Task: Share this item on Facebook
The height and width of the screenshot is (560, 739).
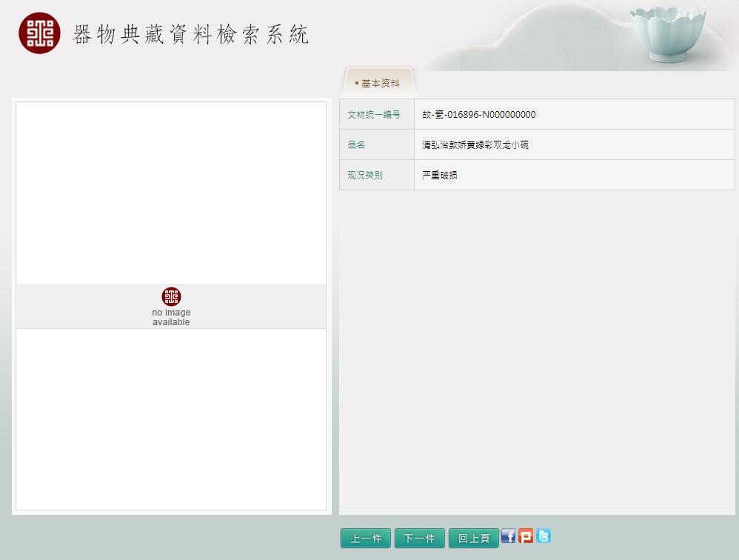Action: (x=507, y=536)
